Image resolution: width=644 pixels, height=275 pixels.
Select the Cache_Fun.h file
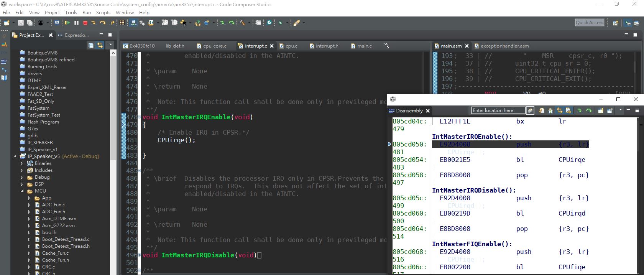click(55, 260)
